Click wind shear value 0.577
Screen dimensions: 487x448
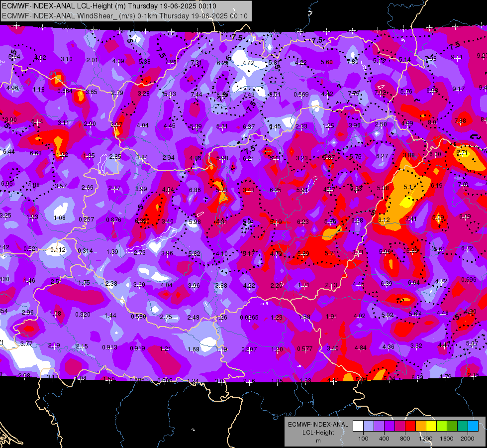pos(304,349)
